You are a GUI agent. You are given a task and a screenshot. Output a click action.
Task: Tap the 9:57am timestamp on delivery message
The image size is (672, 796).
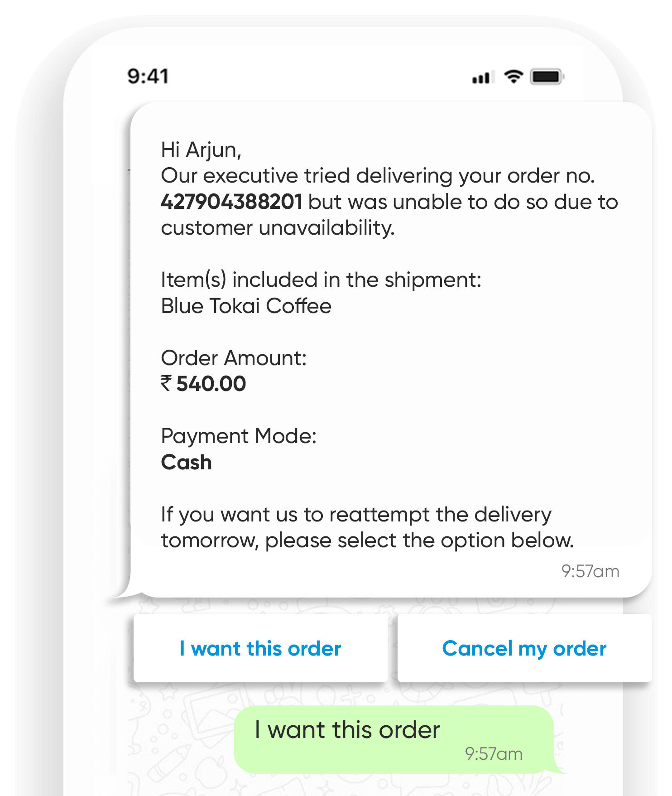tap(590, 571)
